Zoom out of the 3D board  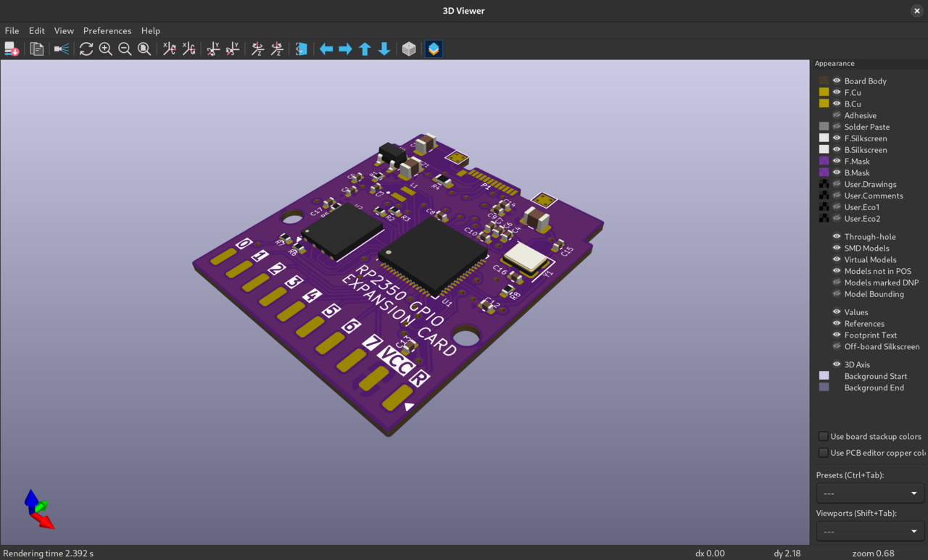tap(125, 49)
